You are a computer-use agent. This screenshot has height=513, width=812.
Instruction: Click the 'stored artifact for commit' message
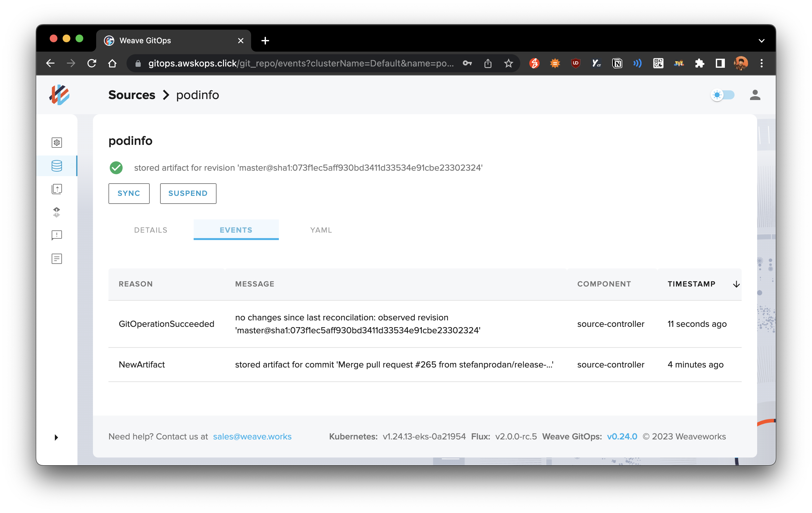[394, 365]
